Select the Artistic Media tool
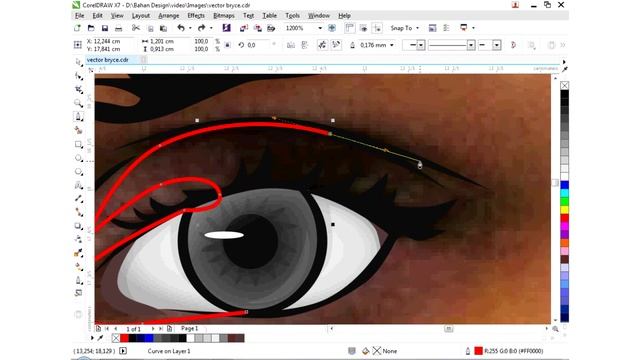 click(78, 130)
